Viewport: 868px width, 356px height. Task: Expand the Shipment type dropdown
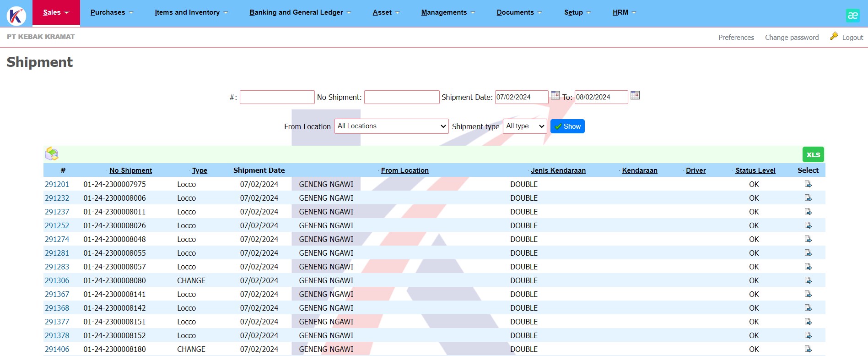[524, 126]
